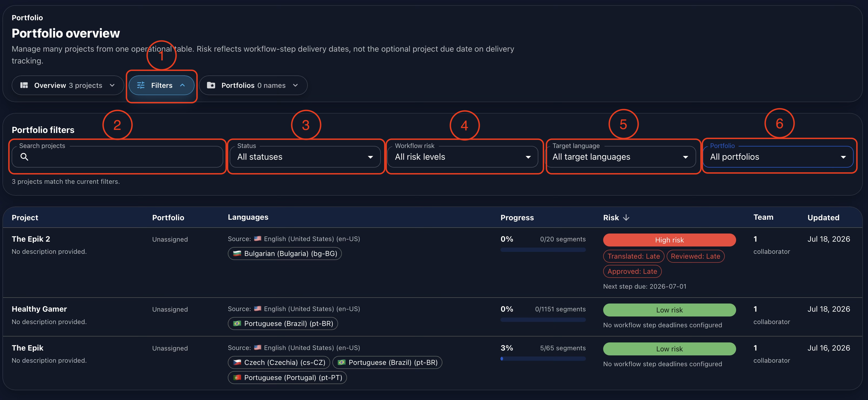Click the Brazil flag in Healthy Gamer row

tap(237, 324)
